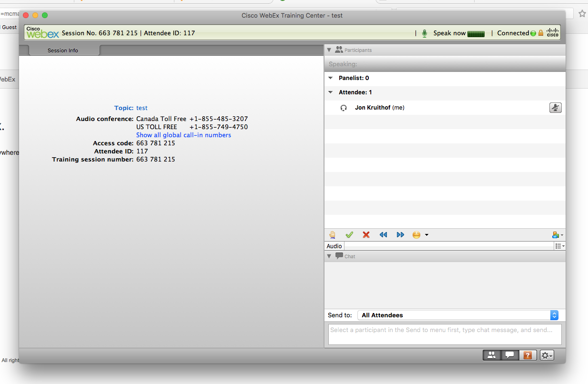Click the orange lock security icon
This screenshot has width=588, height=384.
[540, 33]
